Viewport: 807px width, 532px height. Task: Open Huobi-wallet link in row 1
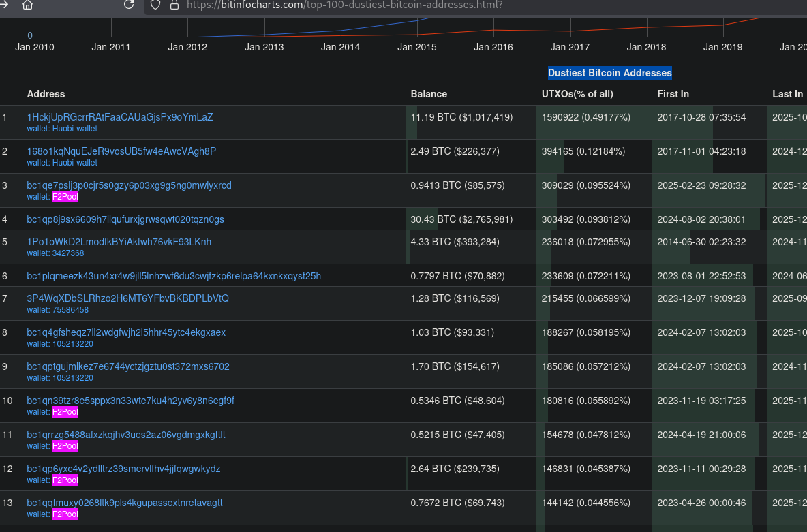pyautogui.click(x=74, y=129)
